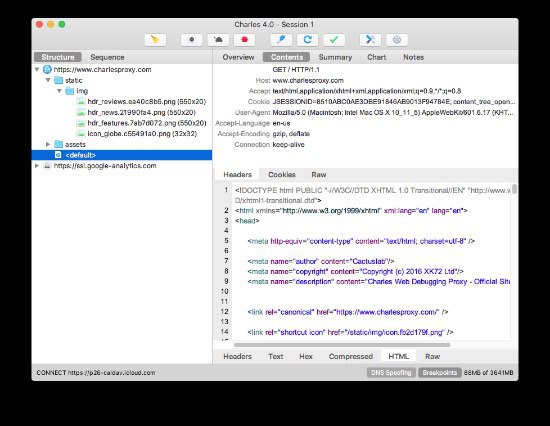550x426 pixels.
Task: Toggle the red Breakpoints toolbar button
Action: [x=244, y=40]
